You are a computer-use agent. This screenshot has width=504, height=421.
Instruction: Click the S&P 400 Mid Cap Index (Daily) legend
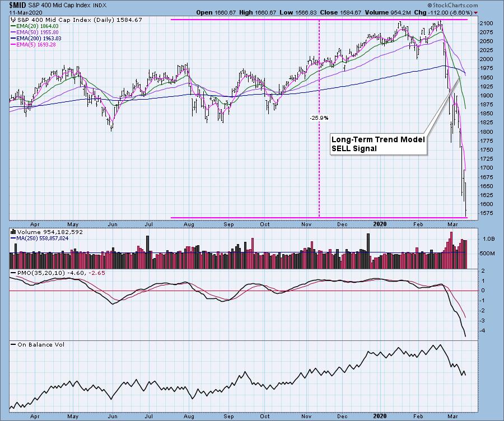coord(80,20)
